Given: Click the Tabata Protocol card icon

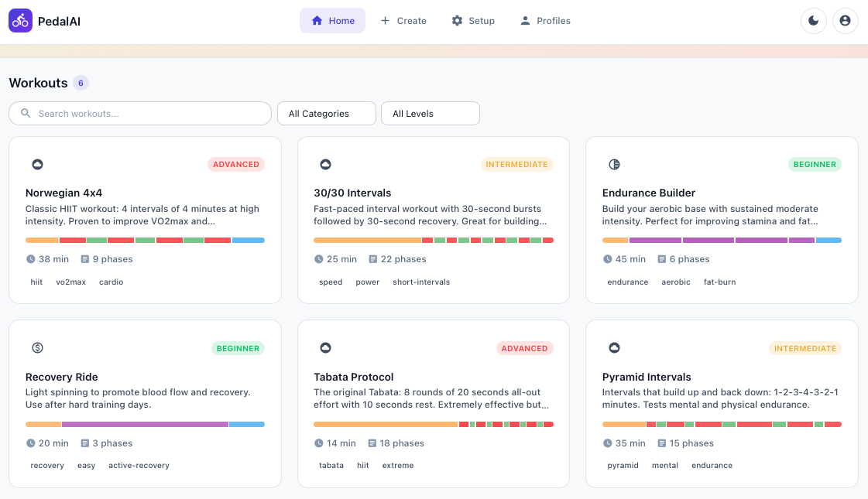Looking at the screenshot, I should coord(325,348).
